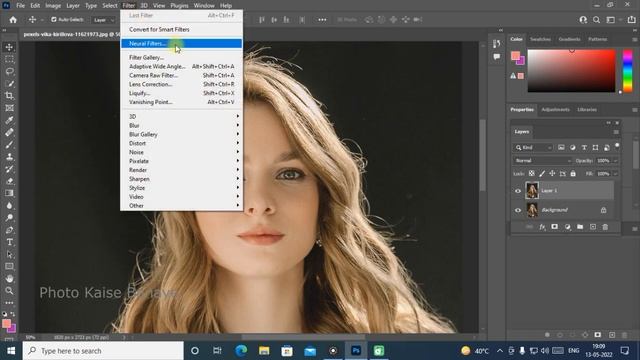Toggle lock position in Layers panel
This screenshot has height=360, width=640.
pos(552,173)
